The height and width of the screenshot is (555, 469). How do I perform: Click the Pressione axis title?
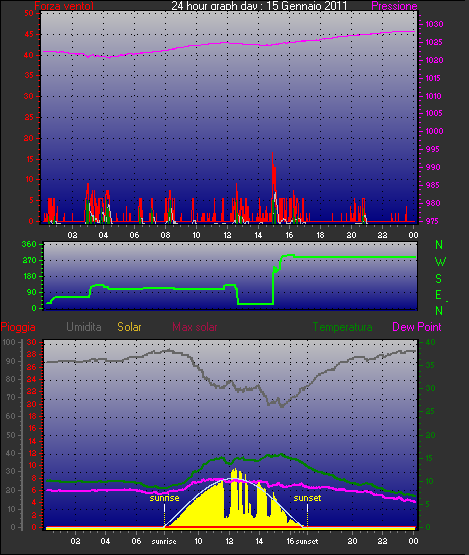394,6
